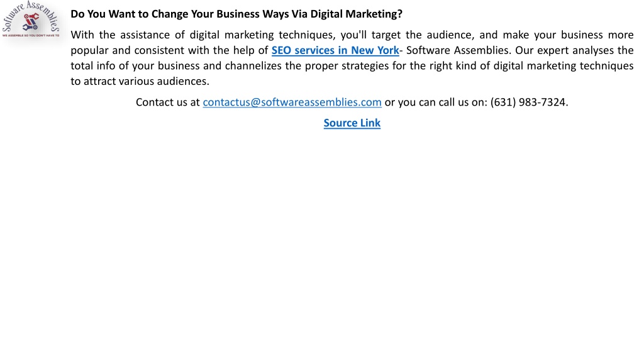Click "popular and consistent with the help of" text
This screenshot has height=362, width=644.
[169, 50]
